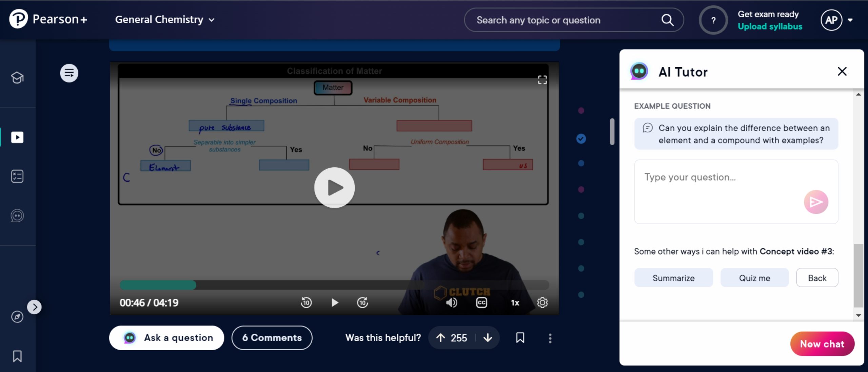Open the bookmarks sidebar icon
This screenshot has height=372, width=868.
(x=17, y=356)
